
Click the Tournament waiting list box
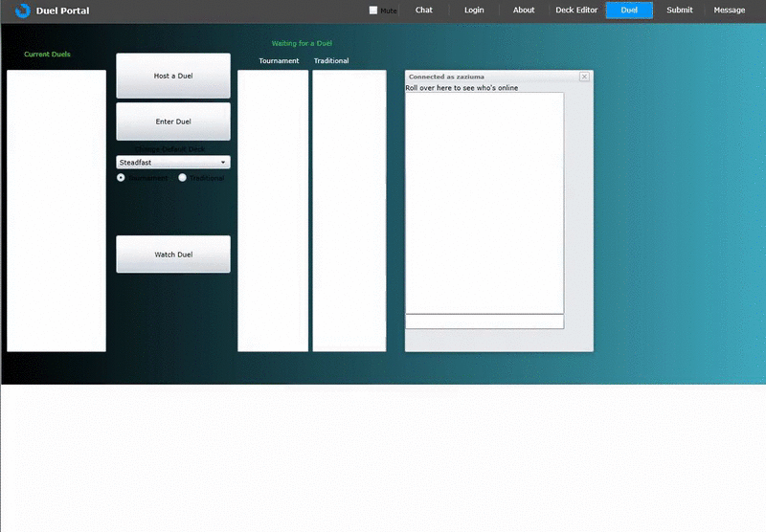[273, 211]
